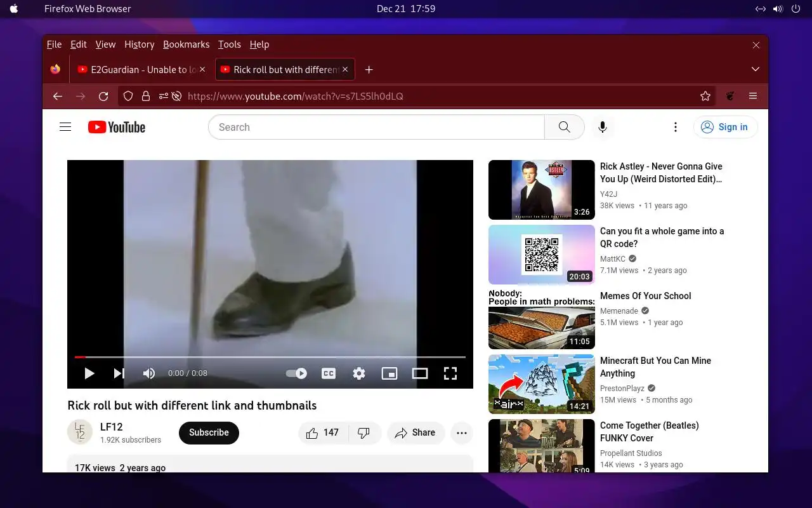Image resolution: width=812 pixels, height=508 pixels.
Task: Open Rick Astley Weird Distorted Edit thumbnail
Action: tap(542, 190)
